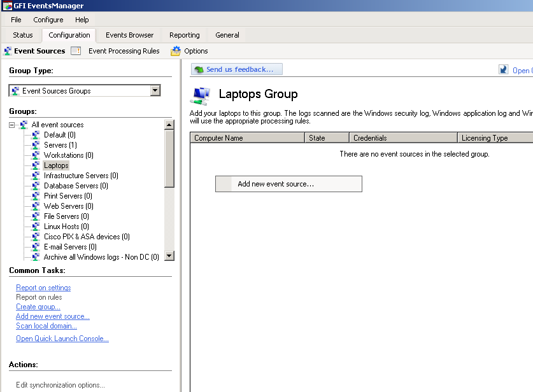Click the icon beside Linux Hosts (0)
The height and width of the screenshot is (392, 533).
pos(36,227)
